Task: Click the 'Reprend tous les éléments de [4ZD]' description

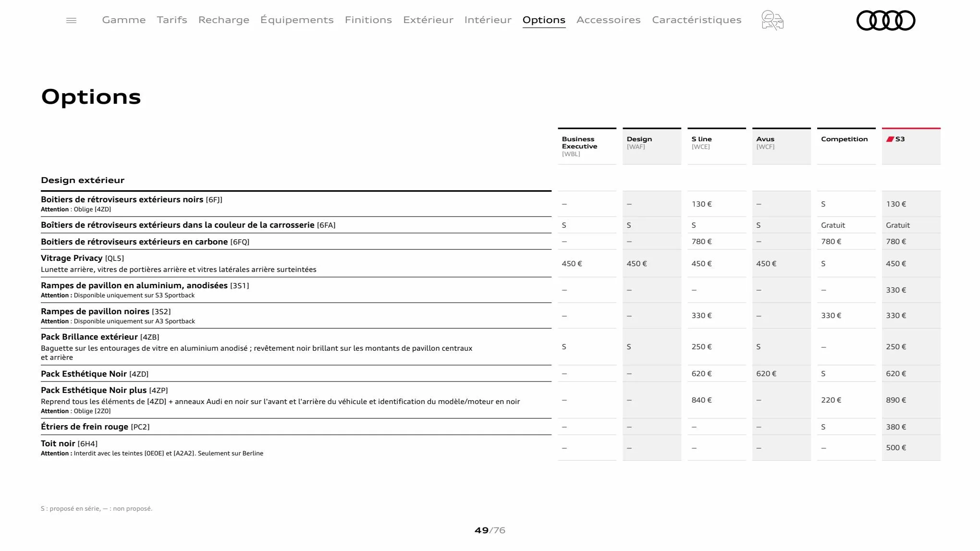Action: click(280, 402)
